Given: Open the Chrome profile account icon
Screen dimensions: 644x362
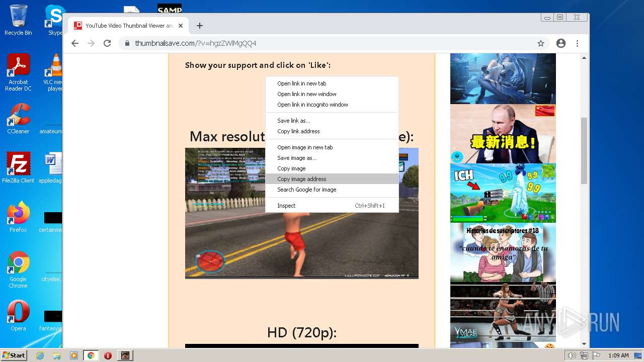Looking at the screenshot, I should point(561,43).
